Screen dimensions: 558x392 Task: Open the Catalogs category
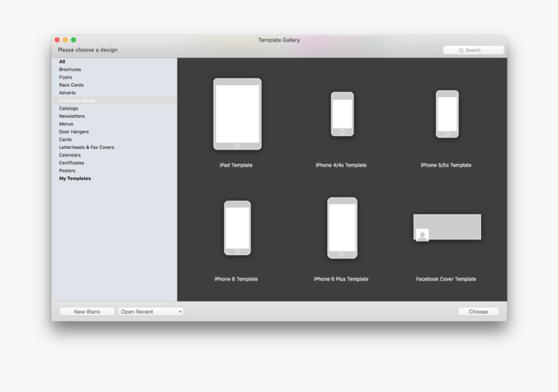tap(68, 109)
